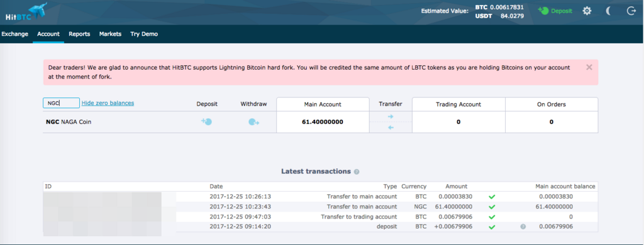Click the date 2017-12-25 09:47:03
The height and width of the screenshot is (245, 644).
(240, 217)
